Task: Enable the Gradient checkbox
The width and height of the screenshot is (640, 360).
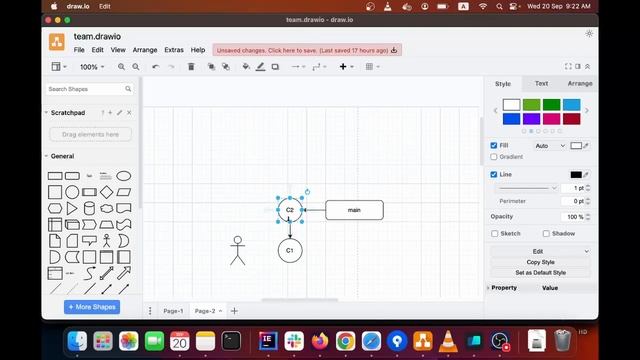Action: 494,157
